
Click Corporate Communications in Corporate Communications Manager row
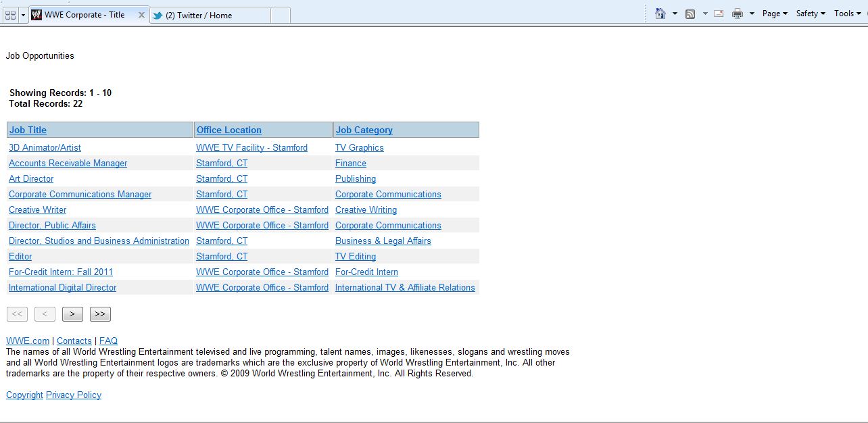(x=388, y=195)
